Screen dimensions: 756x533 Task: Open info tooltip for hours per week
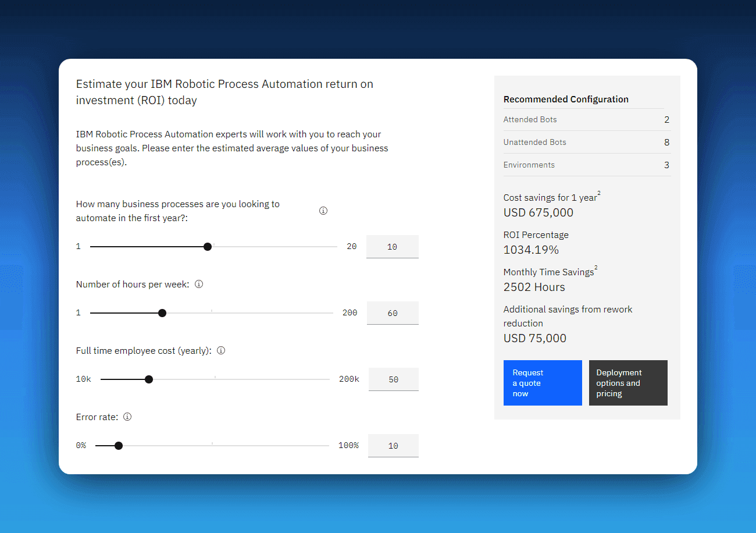199,285
